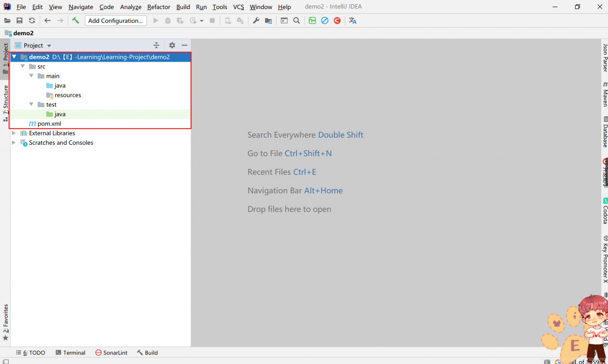Click the Collapse All icon in Project panel

coord(156,45)
